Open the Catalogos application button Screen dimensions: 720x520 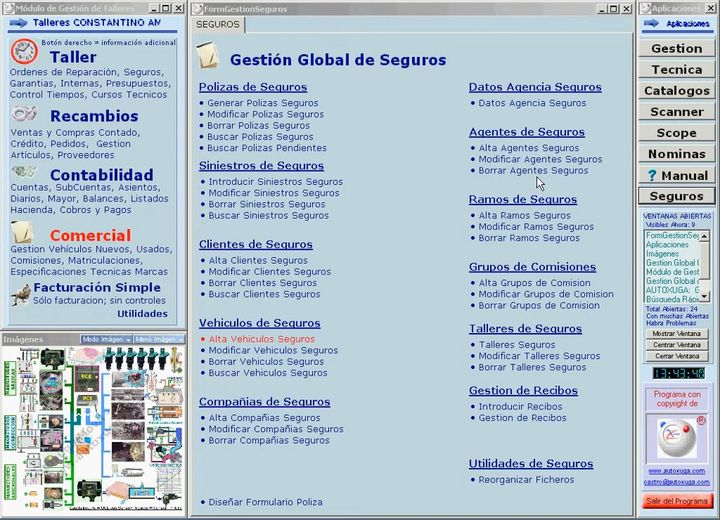pos(676,90)
